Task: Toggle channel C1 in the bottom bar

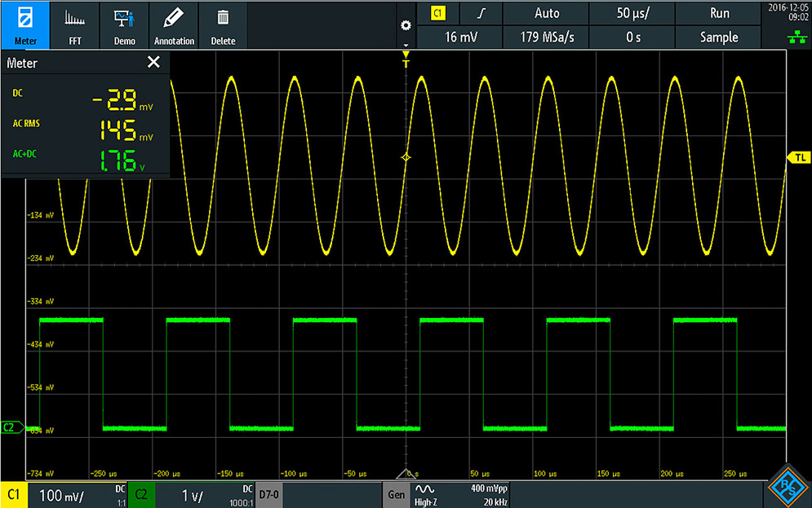Action: pos(14,494)
